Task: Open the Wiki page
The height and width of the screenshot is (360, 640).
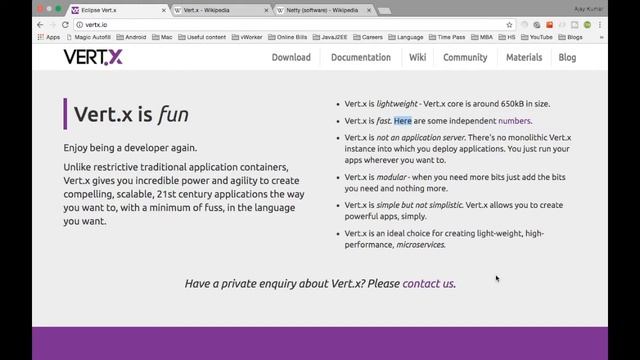Action: click(418, 58)
